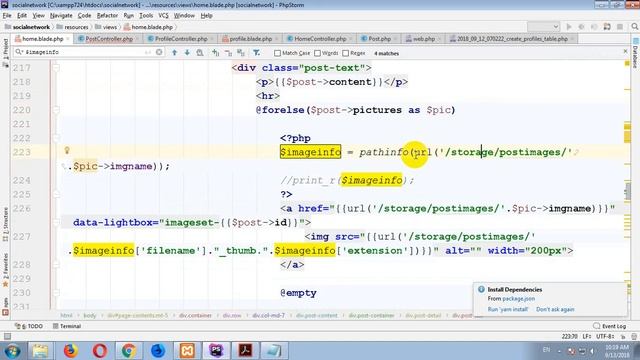Click the resources breadcrumb in navigation bar
640x360 pixels.
click(72, 27)
